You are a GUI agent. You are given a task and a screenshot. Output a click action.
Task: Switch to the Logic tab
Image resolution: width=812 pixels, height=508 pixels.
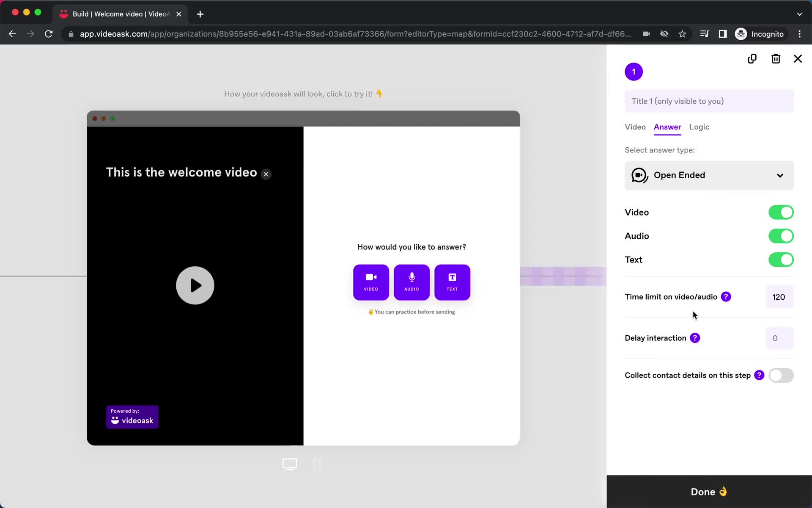[699, 127]
